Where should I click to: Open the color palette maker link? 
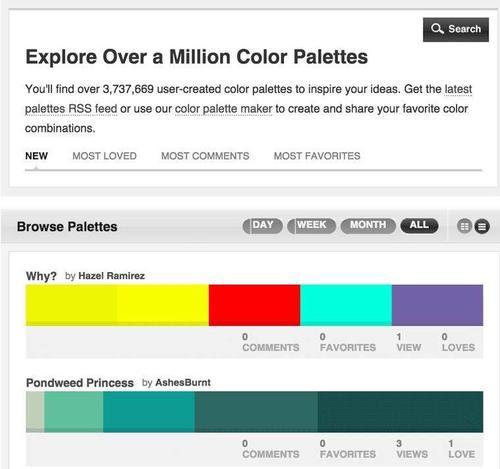(x=223, y=109)
